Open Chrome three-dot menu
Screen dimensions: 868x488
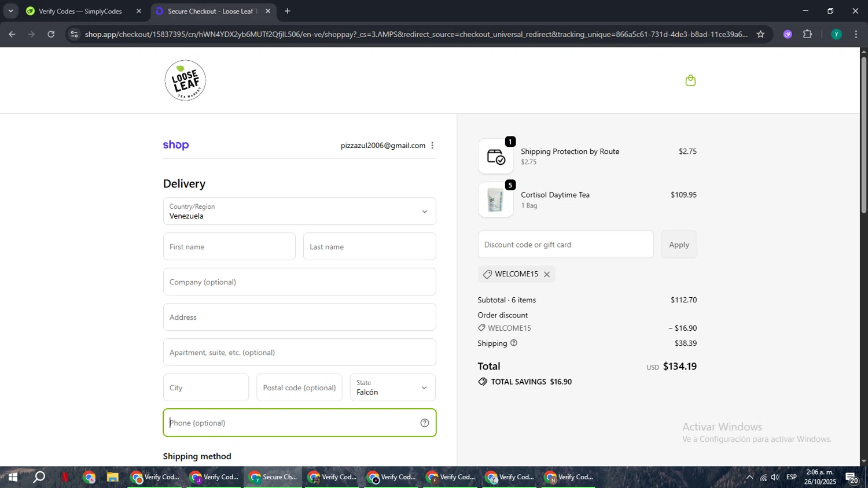[856, 34]
